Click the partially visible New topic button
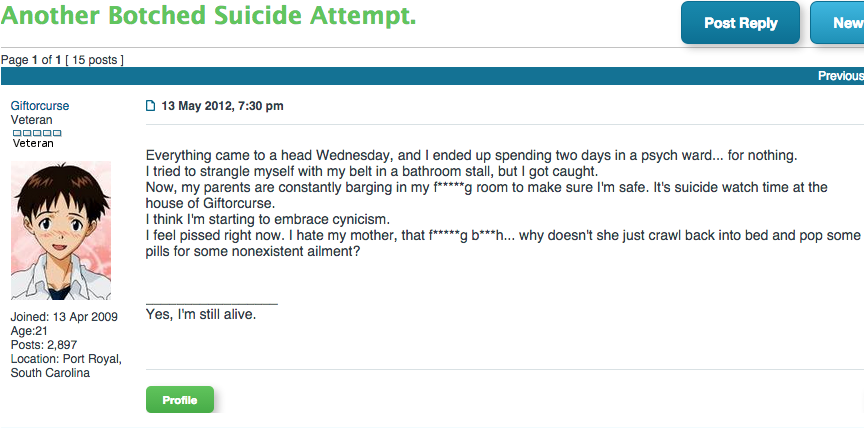Image resolution: width=864 pixels, height=428 pixels. coord(838,23)
